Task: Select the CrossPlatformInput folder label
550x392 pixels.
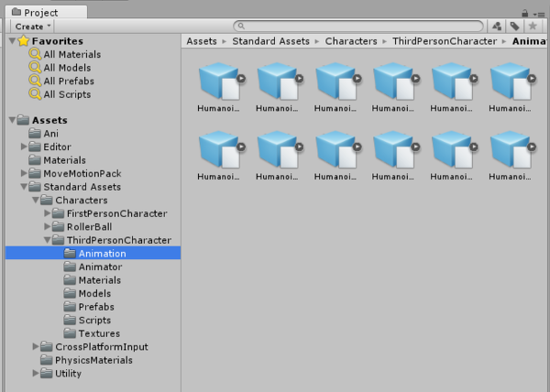Action: tap(102, 346)
